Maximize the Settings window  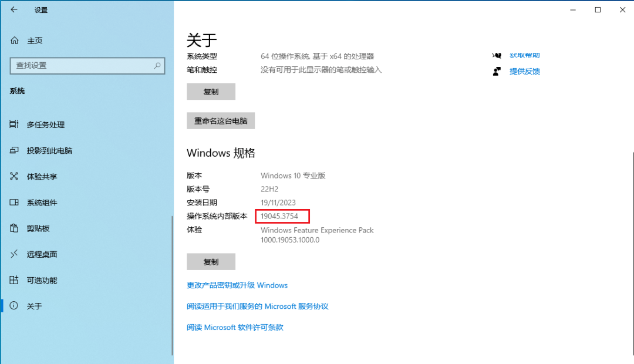[x=598, y=10]
